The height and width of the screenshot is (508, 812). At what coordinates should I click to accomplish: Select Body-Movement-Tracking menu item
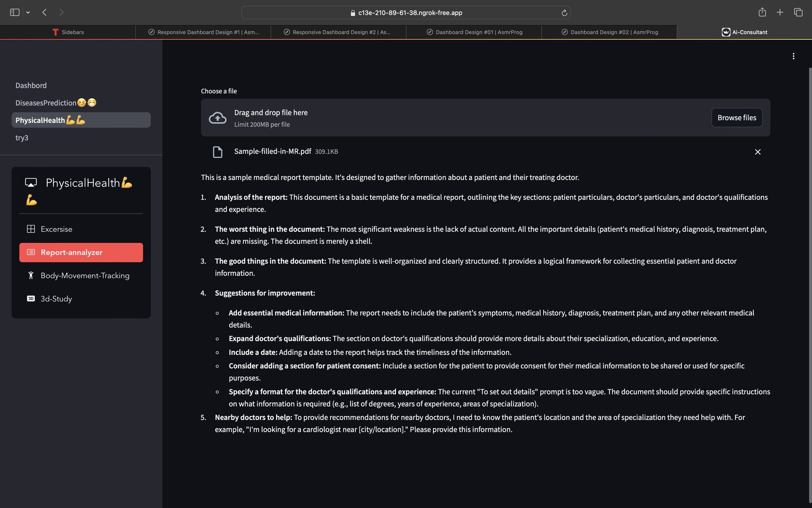[x=85, y=275]
